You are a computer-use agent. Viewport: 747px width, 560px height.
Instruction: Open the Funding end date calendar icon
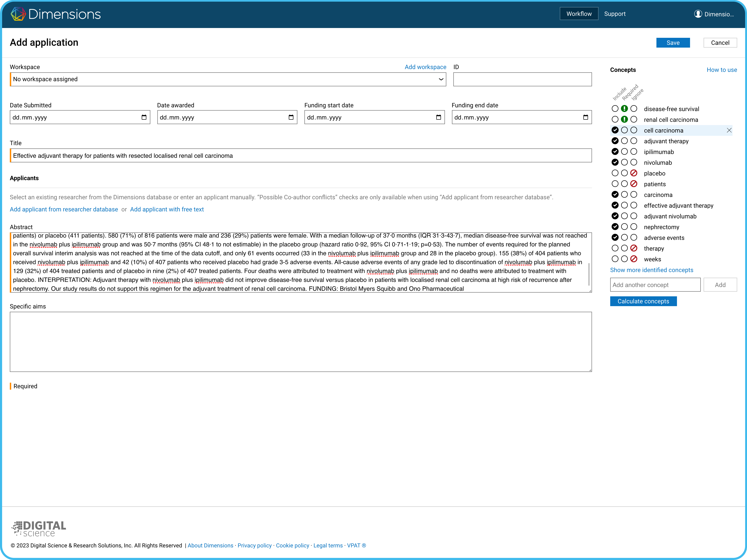pyautogui.click(x=585, y=117)
